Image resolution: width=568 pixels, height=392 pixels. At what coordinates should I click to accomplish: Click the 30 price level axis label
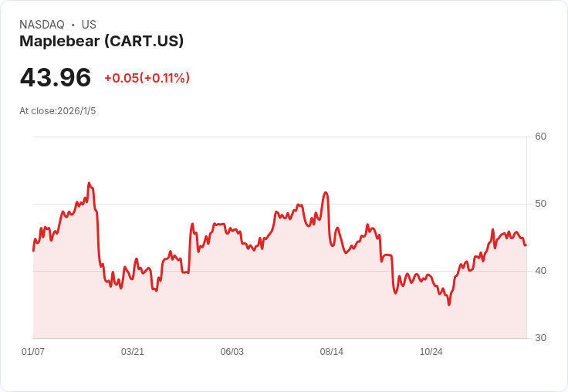click(540, 338)
